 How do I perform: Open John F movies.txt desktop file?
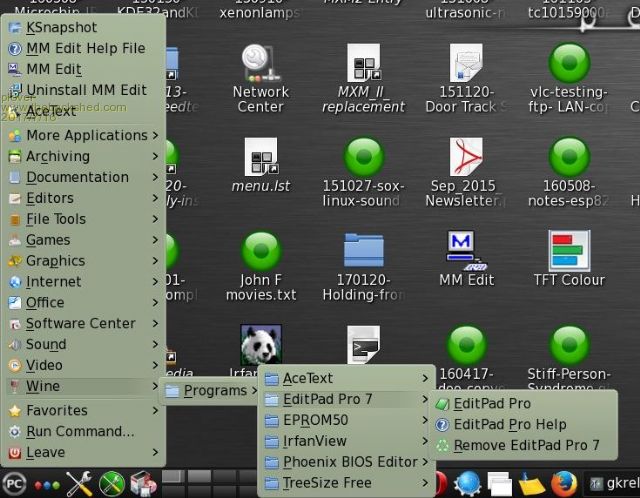(261, 252)
